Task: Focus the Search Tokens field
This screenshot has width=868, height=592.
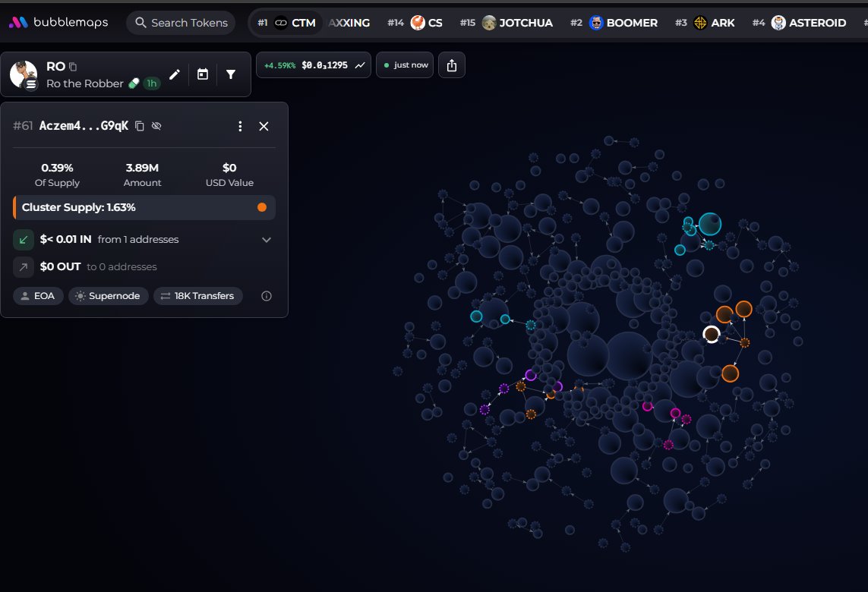Action: coord(181,23)
